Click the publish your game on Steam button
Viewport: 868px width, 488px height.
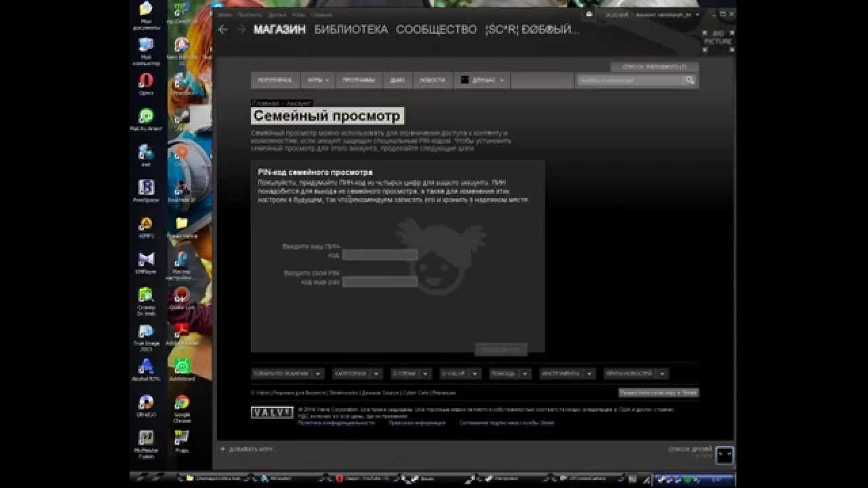pos(658,392)
